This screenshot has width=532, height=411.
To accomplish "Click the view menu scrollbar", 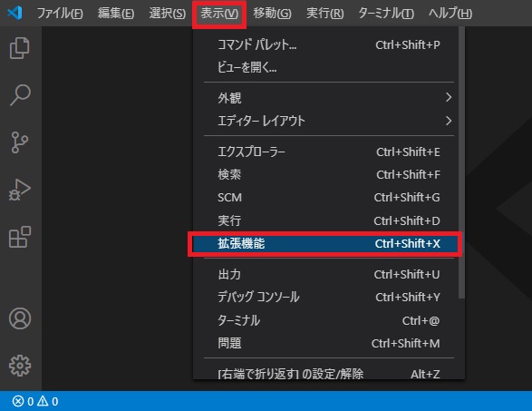I will pyautogui.click(x=461, y=163).
